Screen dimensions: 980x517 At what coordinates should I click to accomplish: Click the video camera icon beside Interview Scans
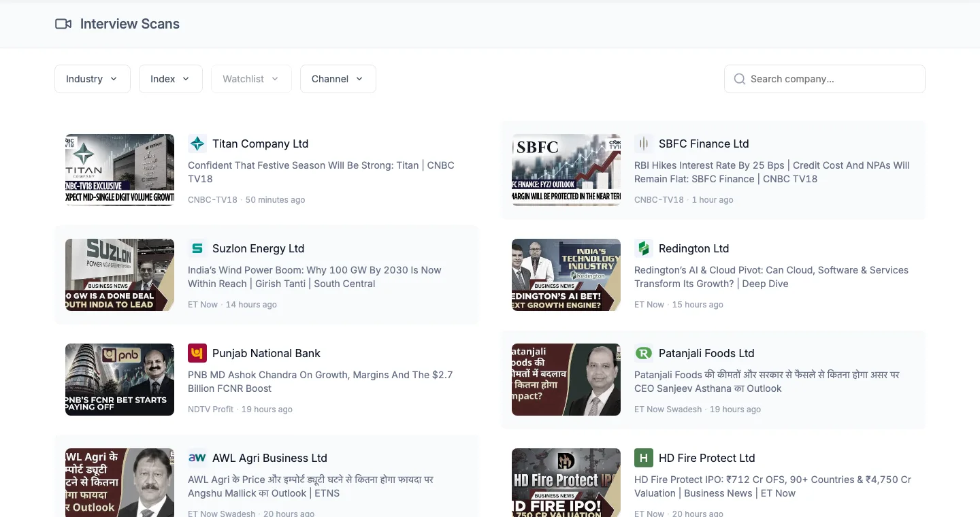[x=63, y=24]
